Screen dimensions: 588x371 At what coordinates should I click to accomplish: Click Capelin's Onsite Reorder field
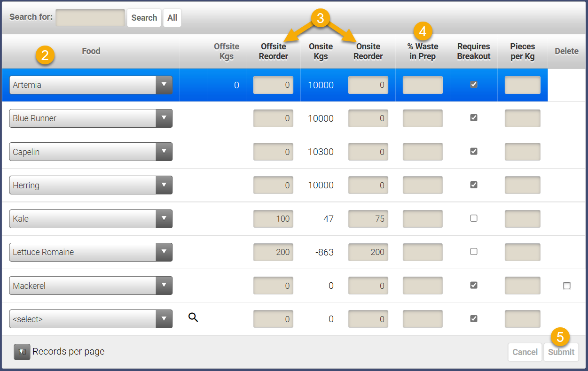tap(368, 152)
